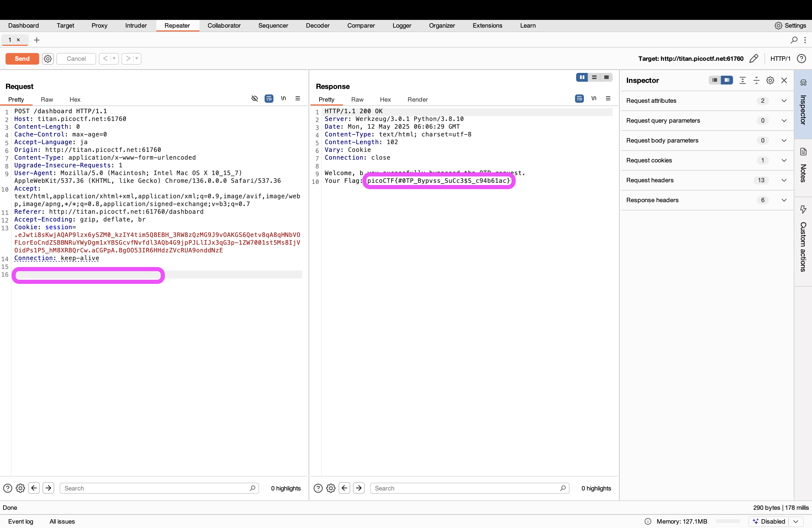Switch Response view to Render tab
Viewport: 812px width, 528px height.
pos(417,100)
